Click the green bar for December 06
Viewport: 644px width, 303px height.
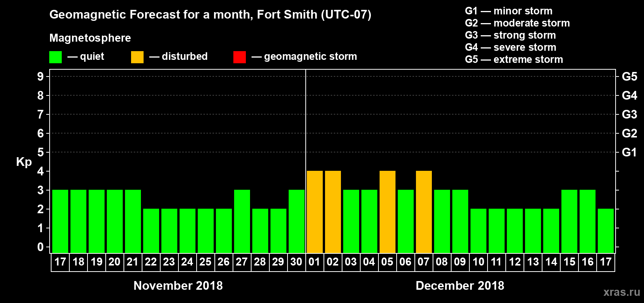406,222
